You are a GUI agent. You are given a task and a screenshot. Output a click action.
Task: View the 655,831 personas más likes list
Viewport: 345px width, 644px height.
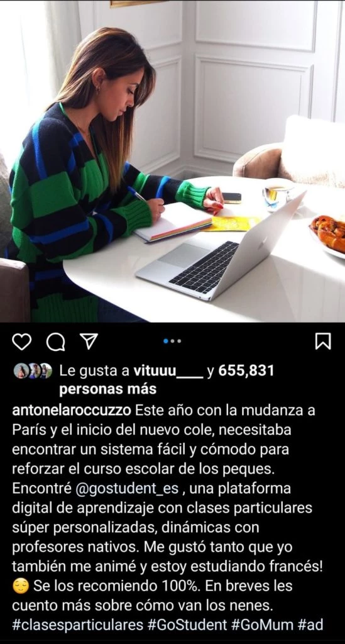[167, 379]
